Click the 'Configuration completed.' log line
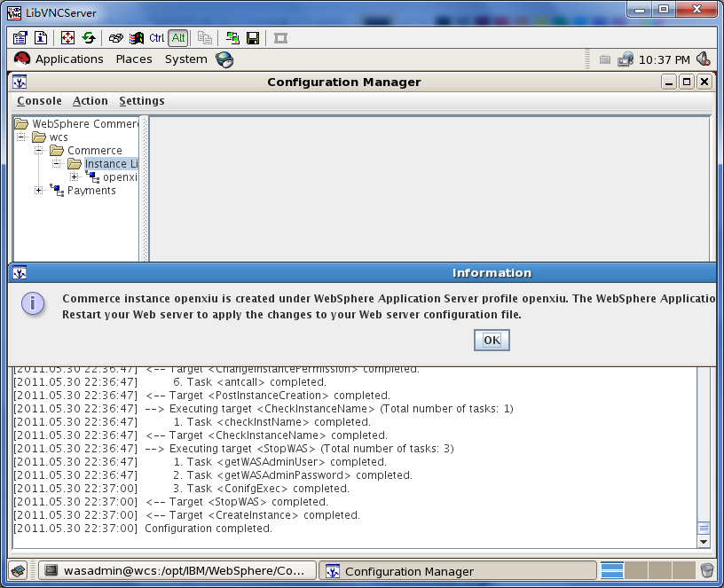The image size is (724, 588). (x=209, y=529)
